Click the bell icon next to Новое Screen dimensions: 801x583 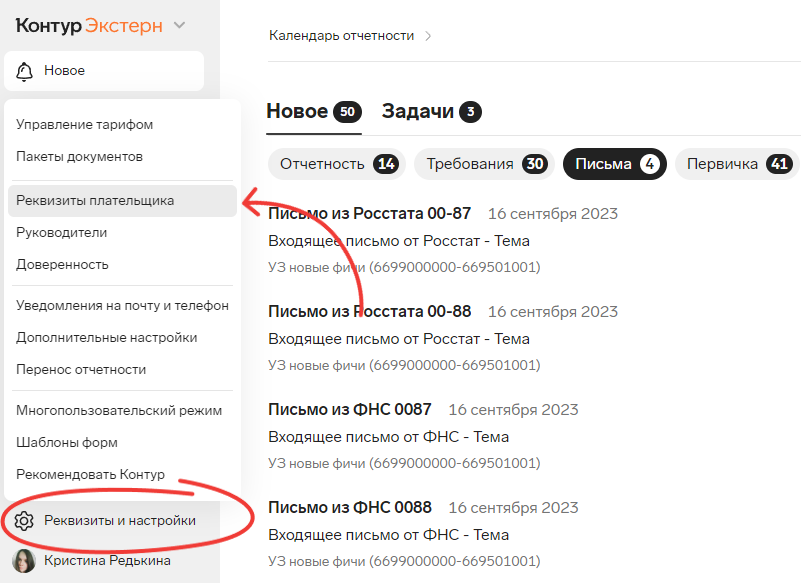[x=24, y=71]
